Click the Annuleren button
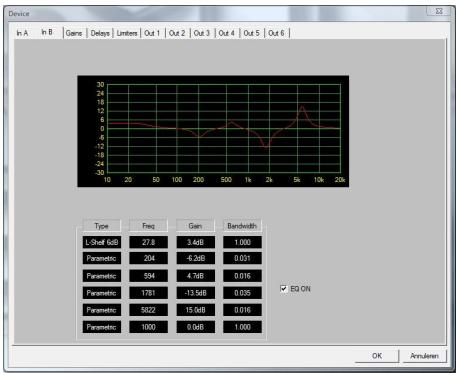The image size is (459, 373). point(424,356)
